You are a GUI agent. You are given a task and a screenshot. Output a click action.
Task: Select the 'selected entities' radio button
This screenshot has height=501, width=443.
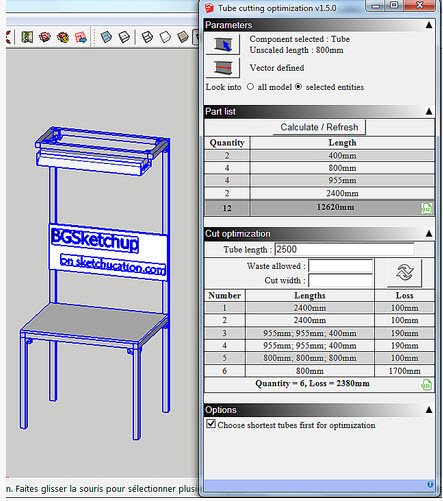(299, 87)
